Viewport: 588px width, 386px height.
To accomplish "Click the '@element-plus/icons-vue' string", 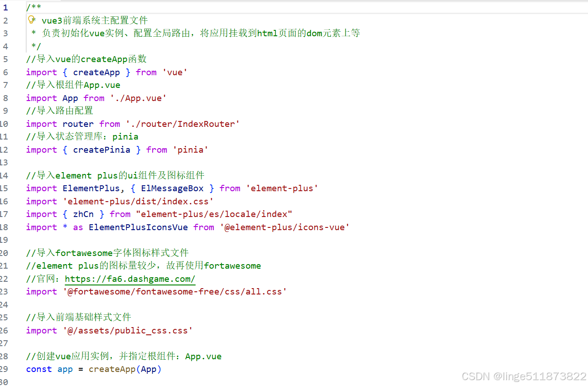I will tap(284, 227).
